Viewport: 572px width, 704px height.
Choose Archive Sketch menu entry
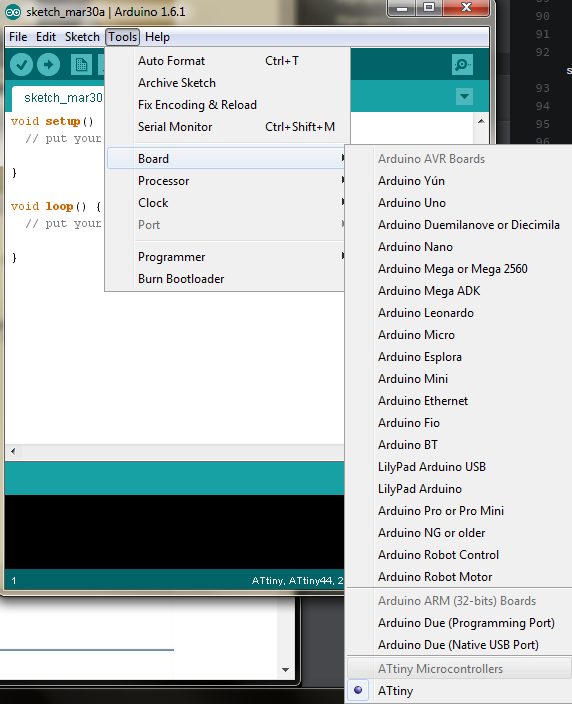(228, 83)
